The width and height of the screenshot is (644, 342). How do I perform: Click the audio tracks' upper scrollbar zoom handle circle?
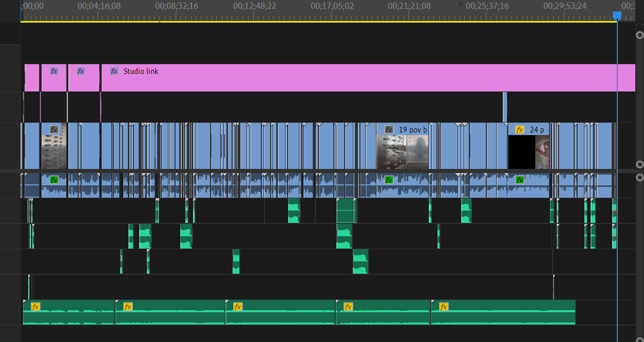pos(640,178)
